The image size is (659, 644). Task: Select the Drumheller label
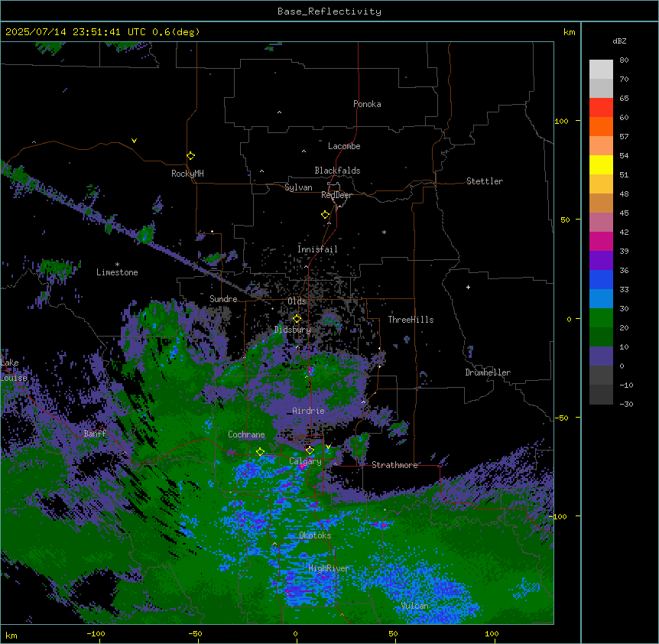[x=488, y=372]
